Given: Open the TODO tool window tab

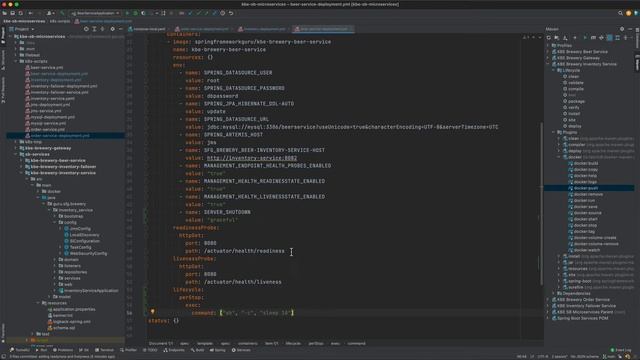Looking at the screenshot, I should [150, 350].
